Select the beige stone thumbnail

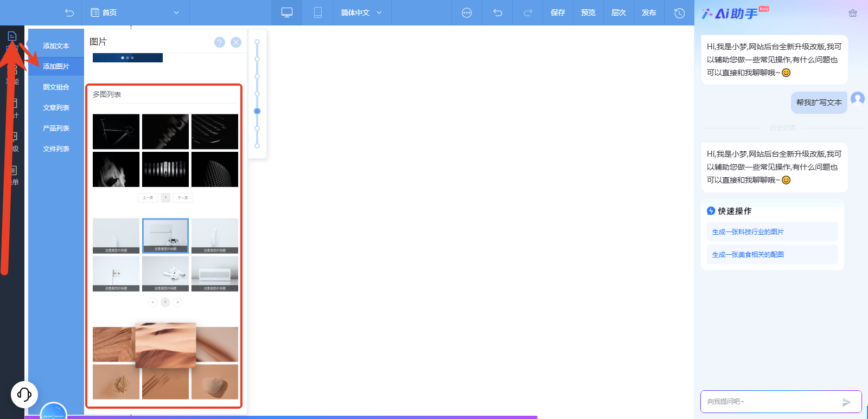(215, 382)
